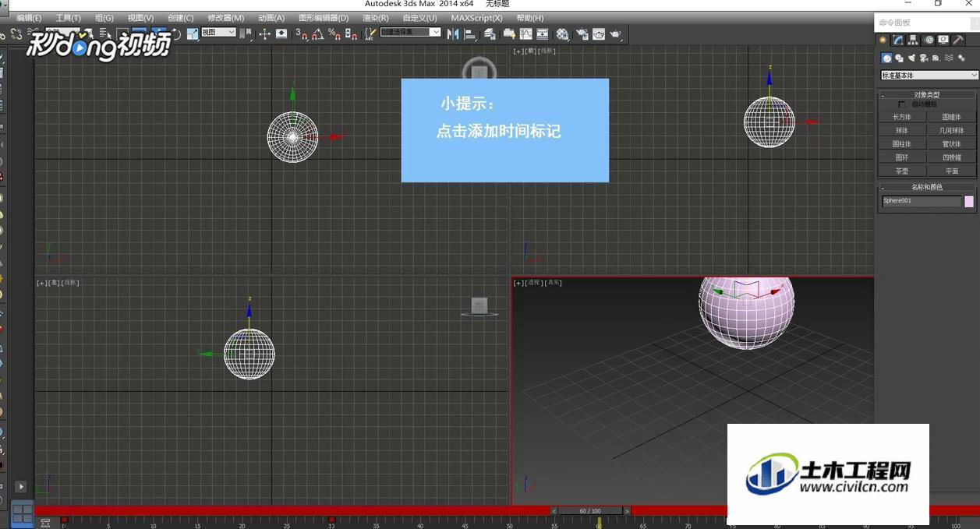Open the 标准基本体 primitive type dropdown
The width and height of the screenshot is (980, 529).
pos(929,76)
